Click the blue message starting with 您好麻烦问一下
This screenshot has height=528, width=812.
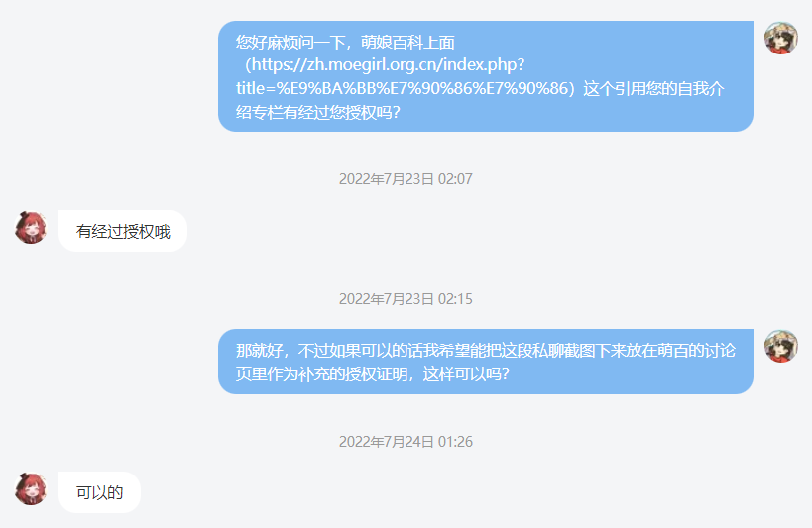486,76
